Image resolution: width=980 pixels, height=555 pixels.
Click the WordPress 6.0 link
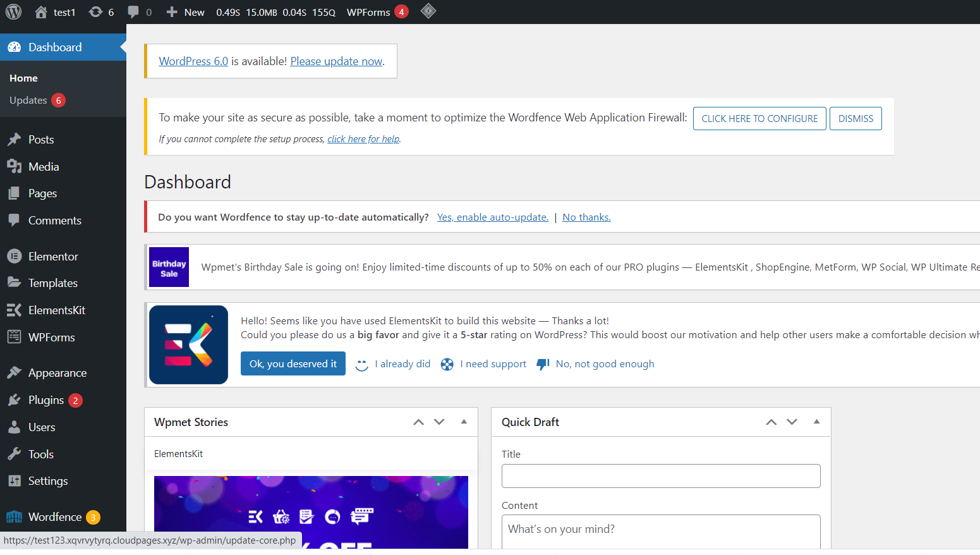193,61
